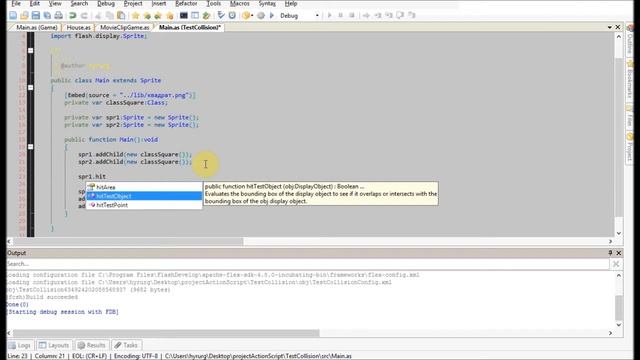This screenshot has width=640, height=360.
Task: Close the active document with tab-bar X
Action: [618, 27]
